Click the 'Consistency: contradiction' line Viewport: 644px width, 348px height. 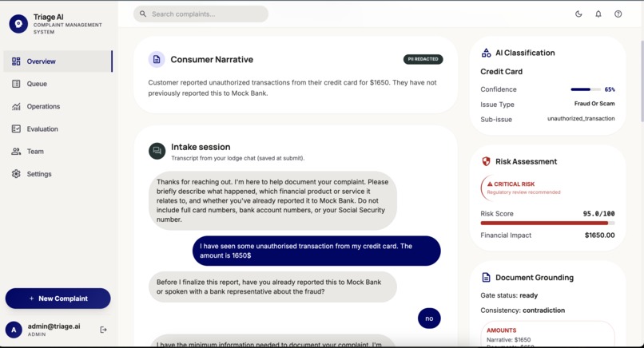coord(523,310)
